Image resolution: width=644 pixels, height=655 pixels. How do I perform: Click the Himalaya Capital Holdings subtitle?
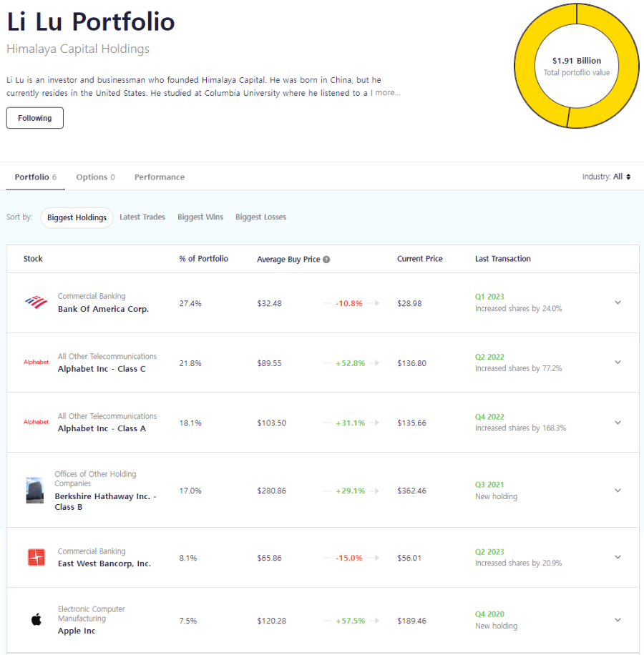[78, 49]
